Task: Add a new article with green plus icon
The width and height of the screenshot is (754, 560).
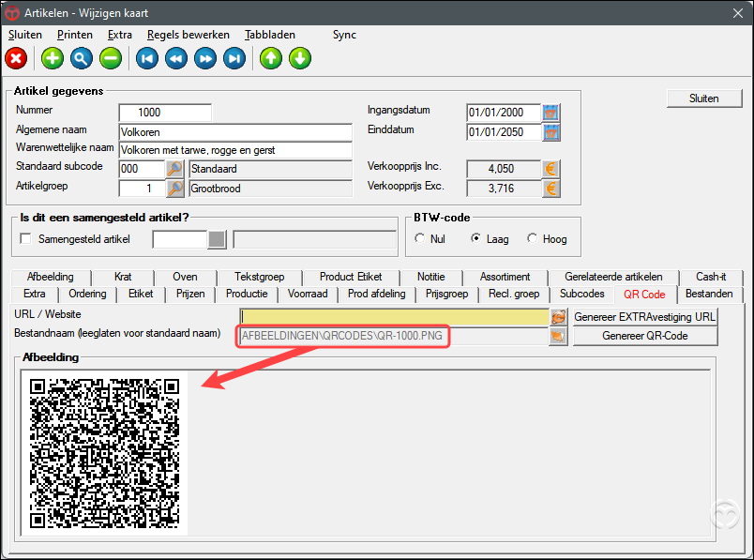Action: pyautogui.click(x=53, y=59)
